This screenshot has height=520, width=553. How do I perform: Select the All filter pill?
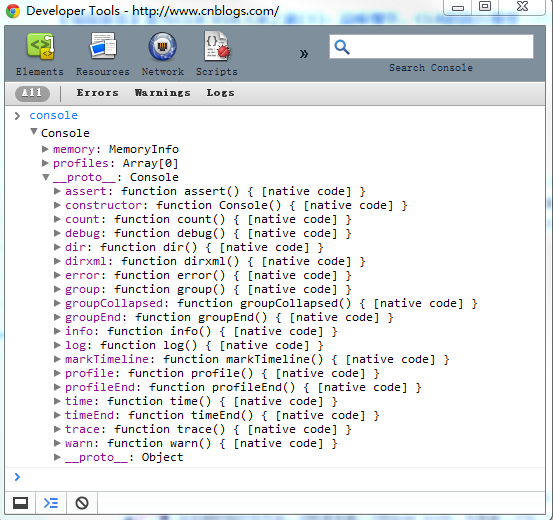(x=32, y=93)
